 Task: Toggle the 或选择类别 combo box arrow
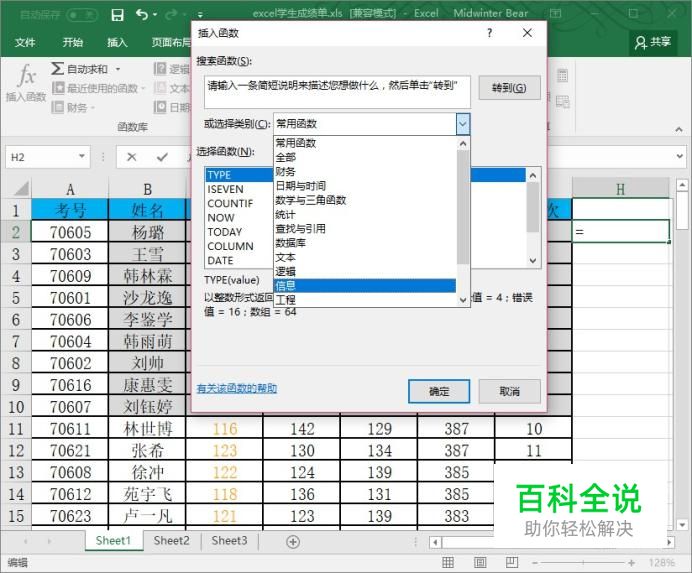pyautogui.click(x=463, y=124)
